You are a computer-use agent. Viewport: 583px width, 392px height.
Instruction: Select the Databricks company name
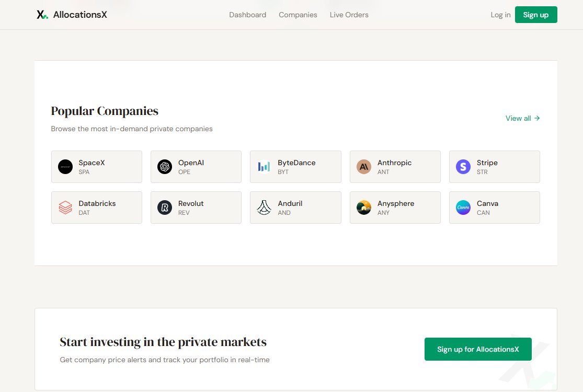(97, 204)
